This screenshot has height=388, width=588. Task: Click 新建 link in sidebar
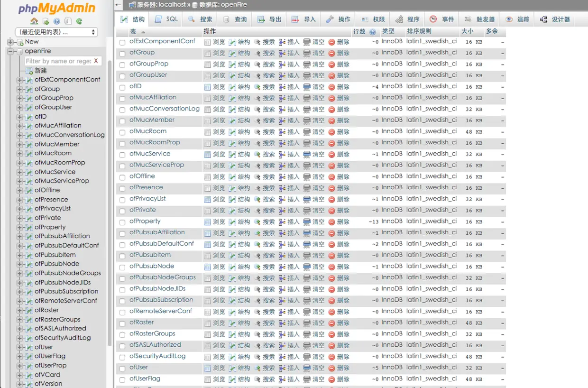coord(41,71)
